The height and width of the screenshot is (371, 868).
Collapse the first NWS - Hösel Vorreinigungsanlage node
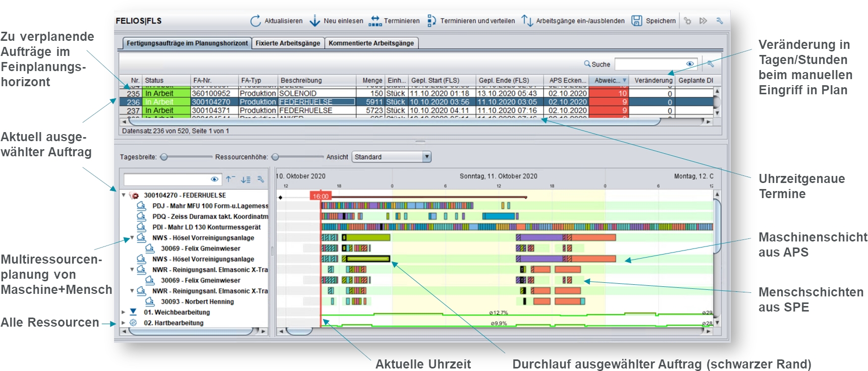click(x=132, y=237)
